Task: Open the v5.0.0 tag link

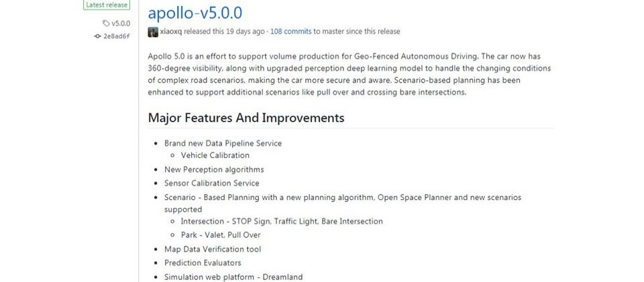Action: point(121,23)
